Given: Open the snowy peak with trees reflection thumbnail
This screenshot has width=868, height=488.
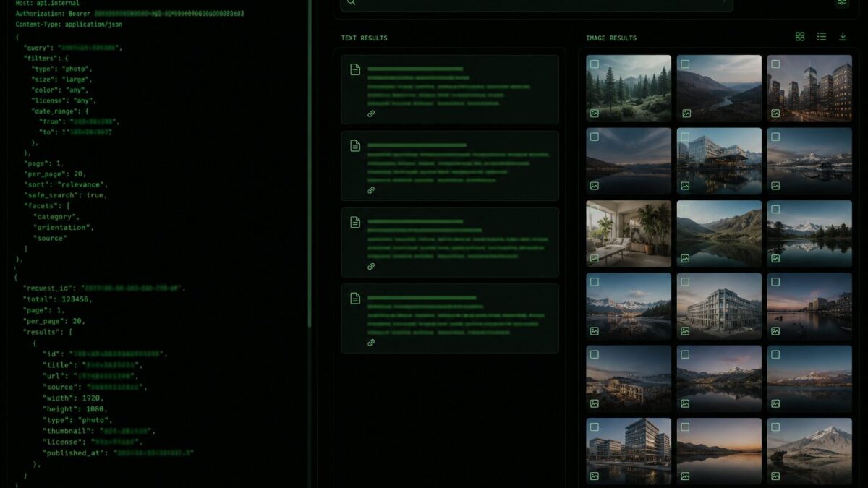Looking at the screenshot, I should [x=810, y=234].
